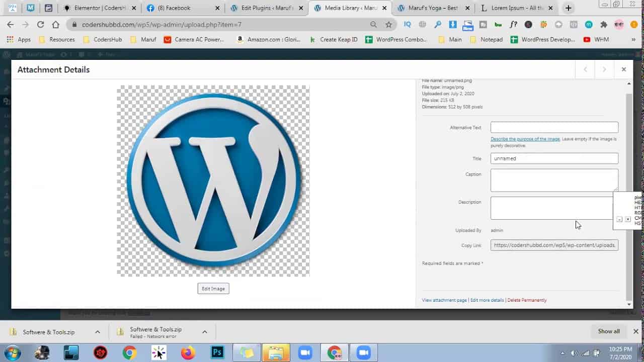Image resolution: width=644 pixels, height=362 pixels.
Task: Go back with the browser back arrow
Action: [10, 24]
